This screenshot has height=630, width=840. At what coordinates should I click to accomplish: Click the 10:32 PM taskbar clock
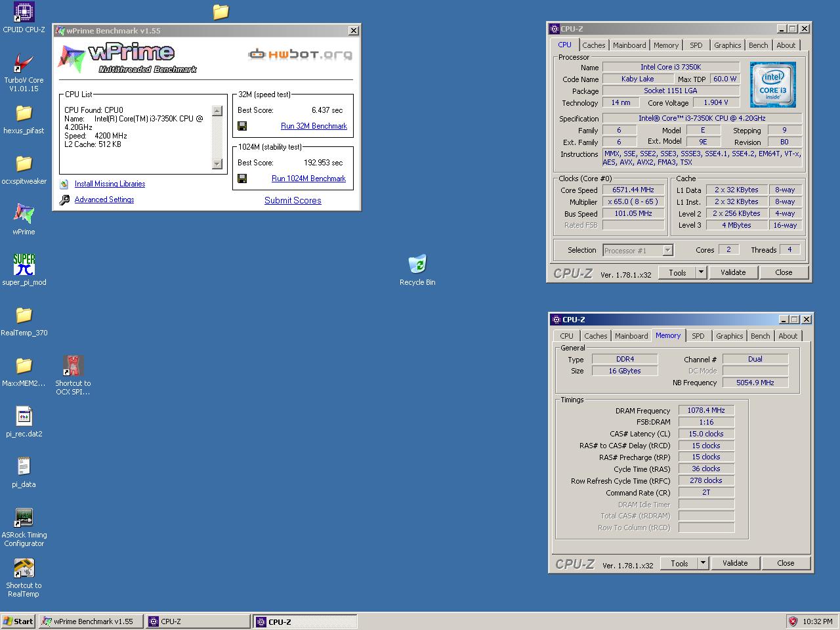[817, 621]
